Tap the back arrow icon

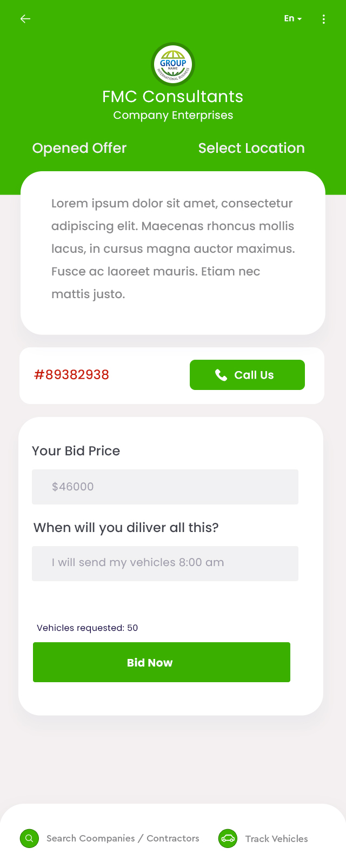25,19
